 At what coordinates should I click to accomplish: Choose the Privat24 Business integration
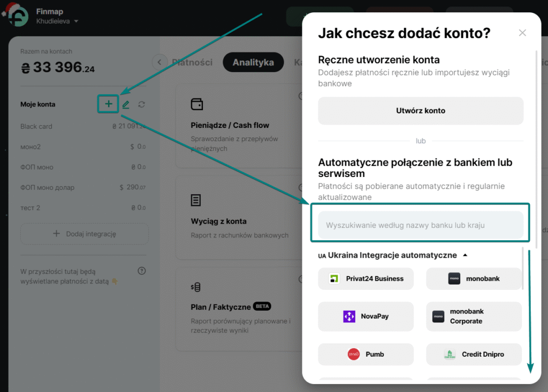[x=366, y=279]
